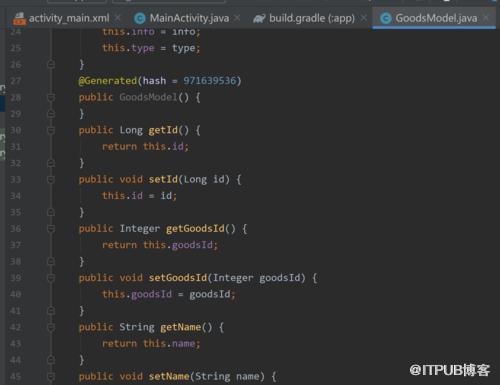Click the fold end marker on line 32

click(x=51, y=163)
